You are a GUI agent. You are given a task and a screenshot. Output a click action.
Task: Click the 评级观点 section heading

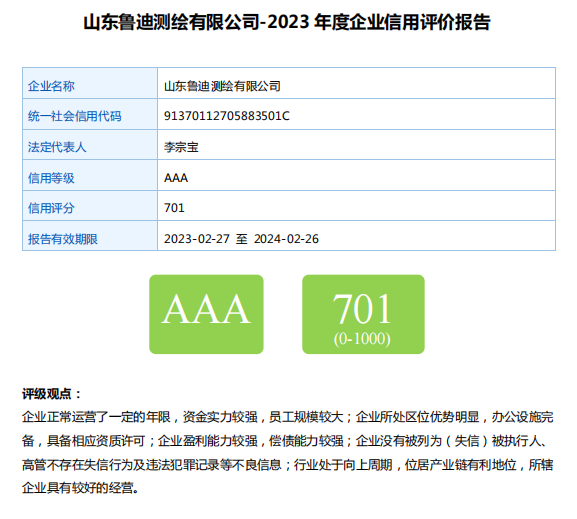[52, 394]
